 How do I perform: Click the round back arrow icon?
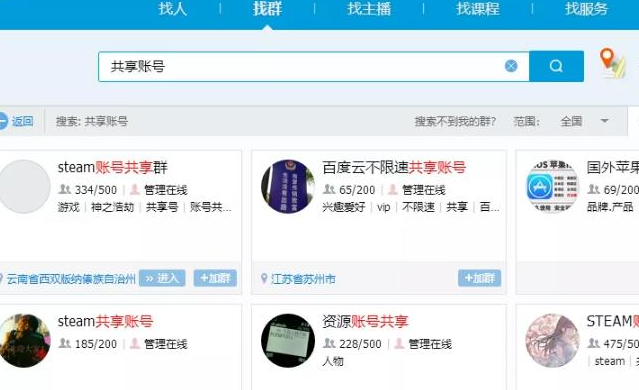click(x=2, y=121)
